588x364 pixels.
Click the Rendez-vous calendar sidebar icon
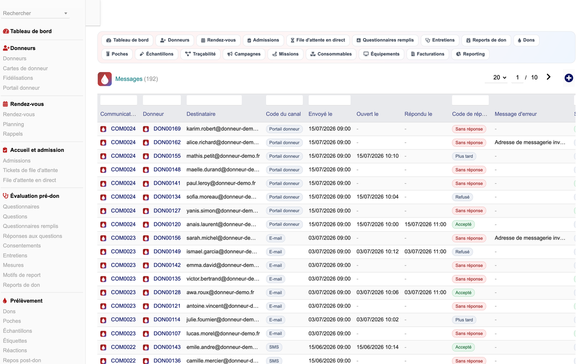coord(5,104)
